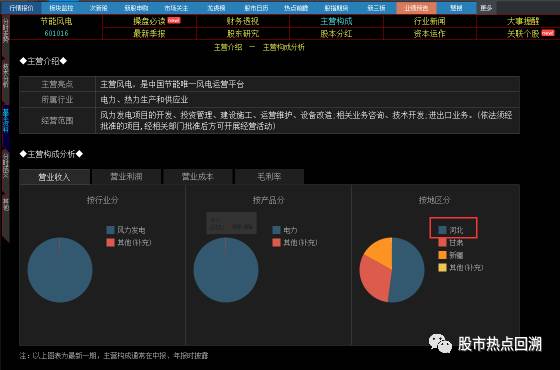Open 主营构成 section
The height and width of the screenshot is (370, 560).
pos(336,21)
